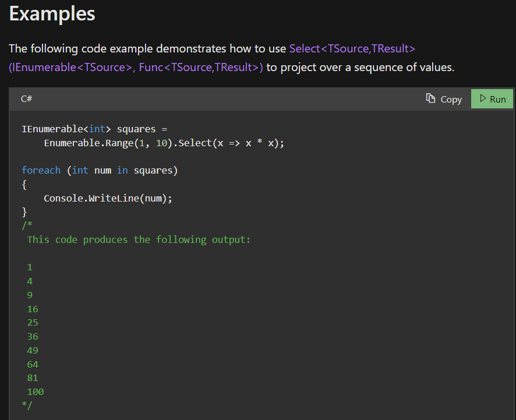Click the comment 'This code produces the following output'
This screenshot has height=420, width=516.
click(139, 239)
